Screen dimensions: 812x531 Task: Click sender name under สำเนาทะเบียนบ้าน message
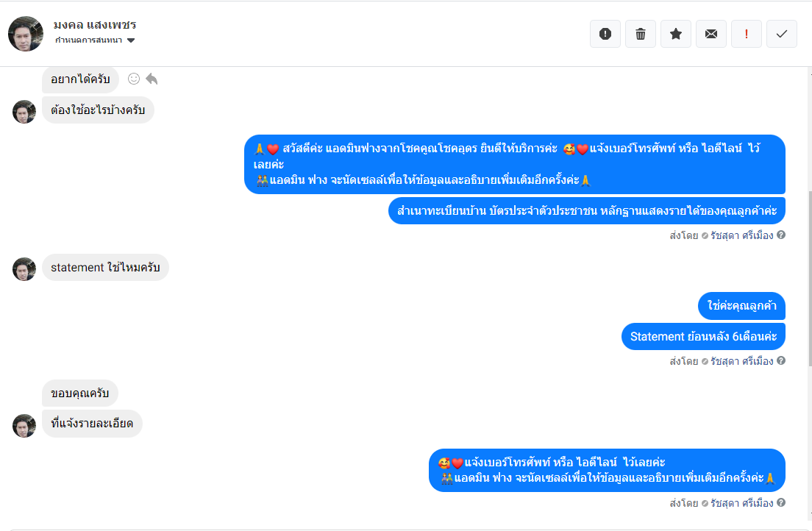click(x=741, y=236)
